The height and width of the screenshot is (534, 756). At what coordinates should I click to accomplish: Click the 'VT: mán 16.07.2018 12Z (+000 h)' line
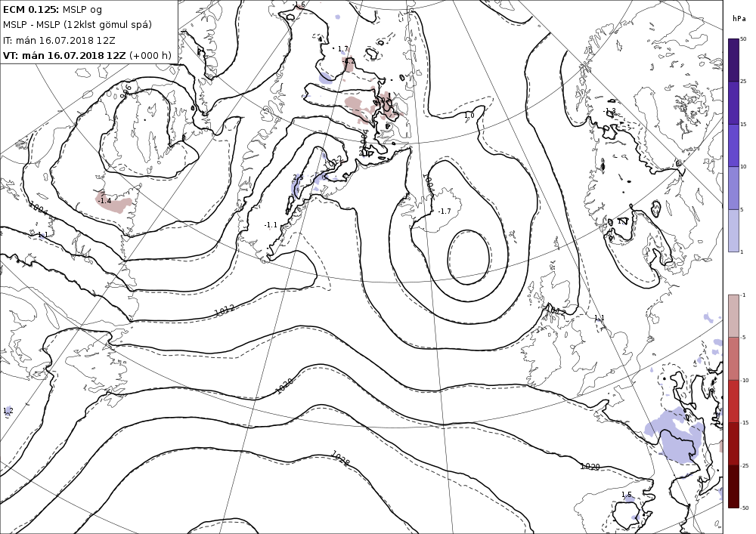click(x=87, y=55)
